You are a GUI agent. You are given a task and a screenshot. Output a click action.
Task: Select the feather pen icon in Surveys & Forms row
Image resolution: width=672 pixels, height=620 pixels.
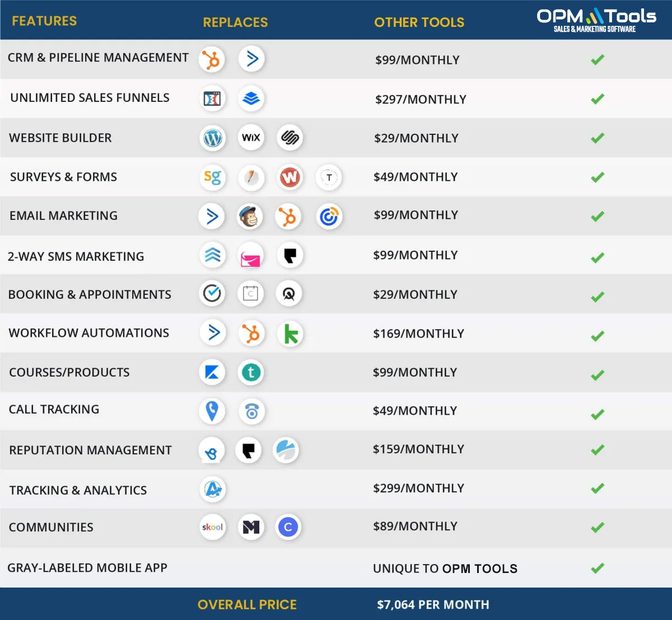click(x=251, y=177)
